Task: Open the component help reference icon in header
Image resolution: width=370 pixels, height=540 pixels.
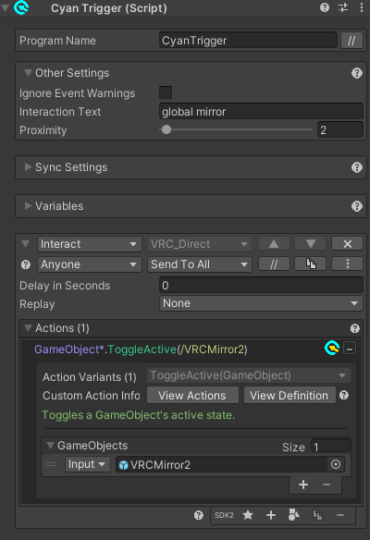Action: click(325, 8)
